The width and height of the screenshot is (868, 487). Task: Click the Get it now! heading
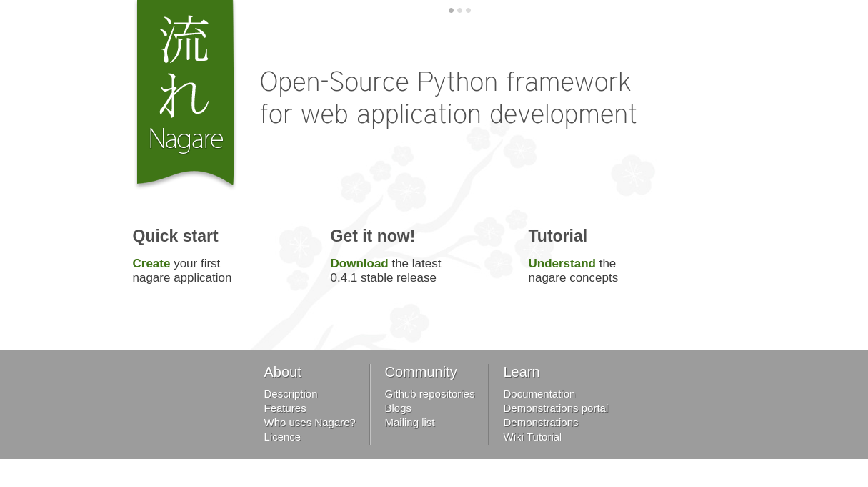click(x=373, y=236)
